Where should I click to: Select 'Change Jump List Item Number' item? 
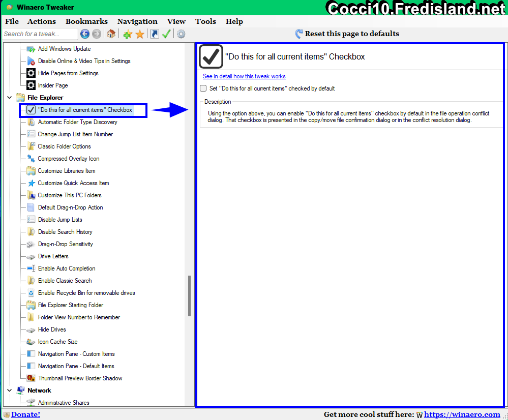pos(75,134)
